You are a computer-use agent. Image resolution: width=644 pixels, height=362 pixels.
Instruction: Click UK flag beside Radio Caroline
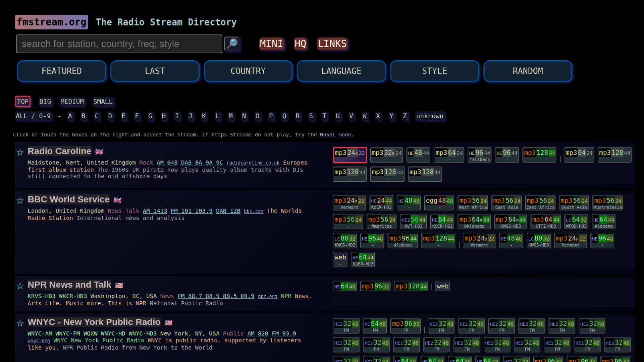[x=99, y=152]
